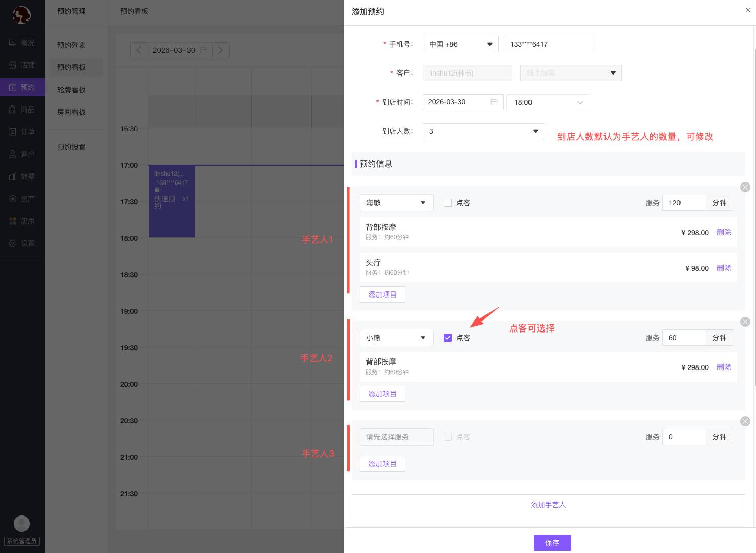Expand the 中国 +86 country code dropdown
Viewport: 756px width, 553px height.
(x=460, y=44)
